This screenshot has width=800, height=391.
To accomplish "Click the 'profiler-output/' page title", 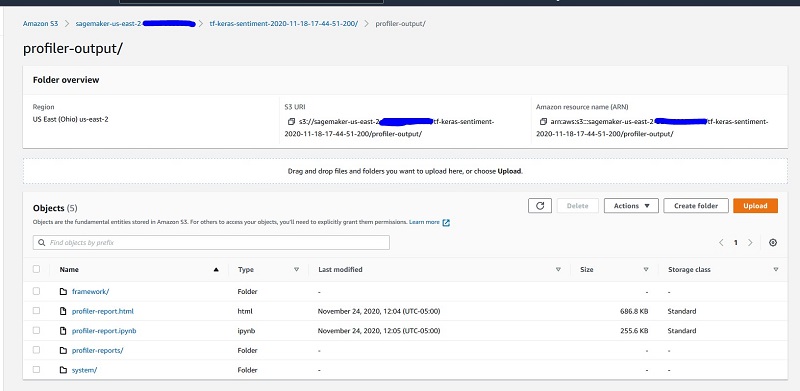I will pos(72,49).
